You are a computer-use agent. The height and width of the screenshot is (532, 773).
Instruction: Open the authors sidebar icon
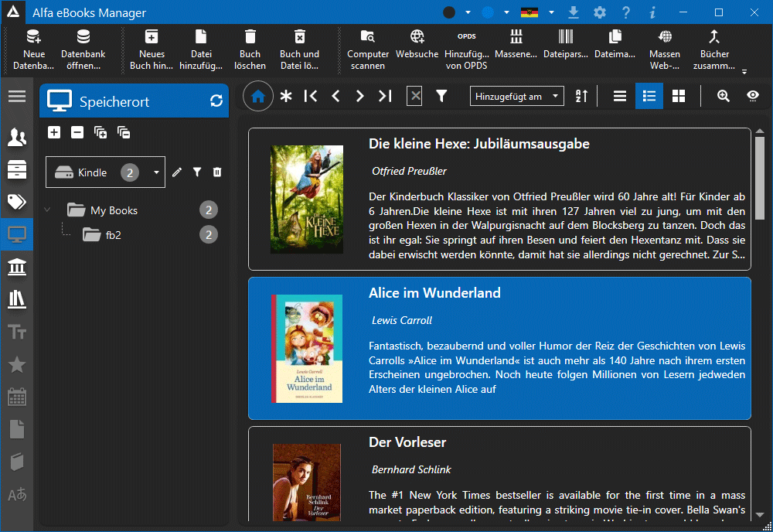[16, 138]
